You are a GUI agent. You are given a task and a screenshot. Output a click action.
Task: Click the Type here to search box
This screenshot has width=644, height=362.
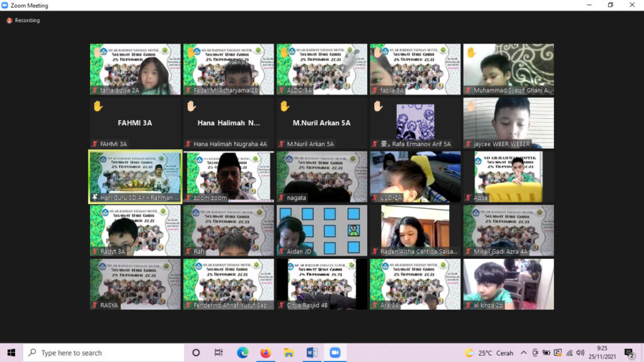tap(104, 353)
